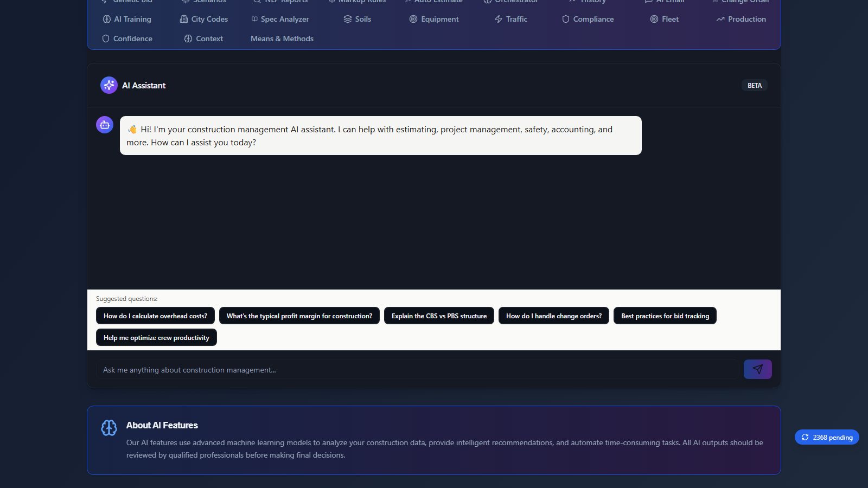
Task: Click the AI assistant greeting message bubble
Action: [381, 136]
